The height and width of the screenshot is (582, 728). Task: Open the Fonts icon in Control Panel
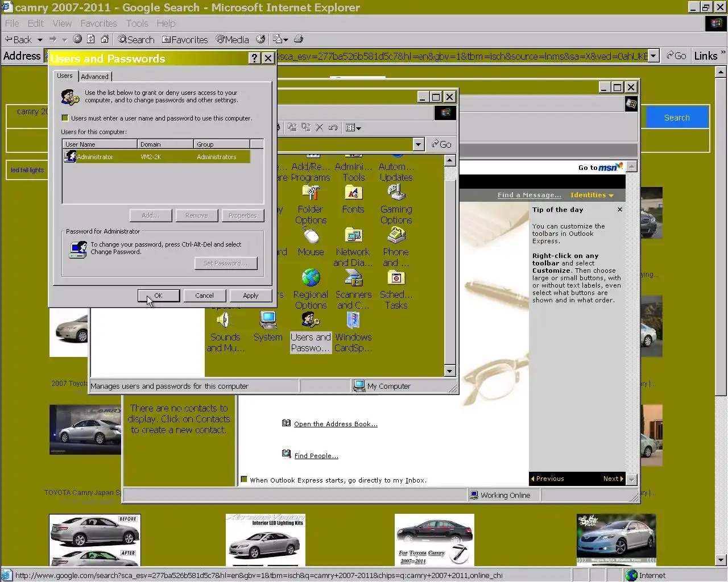(x=353, y=199)
